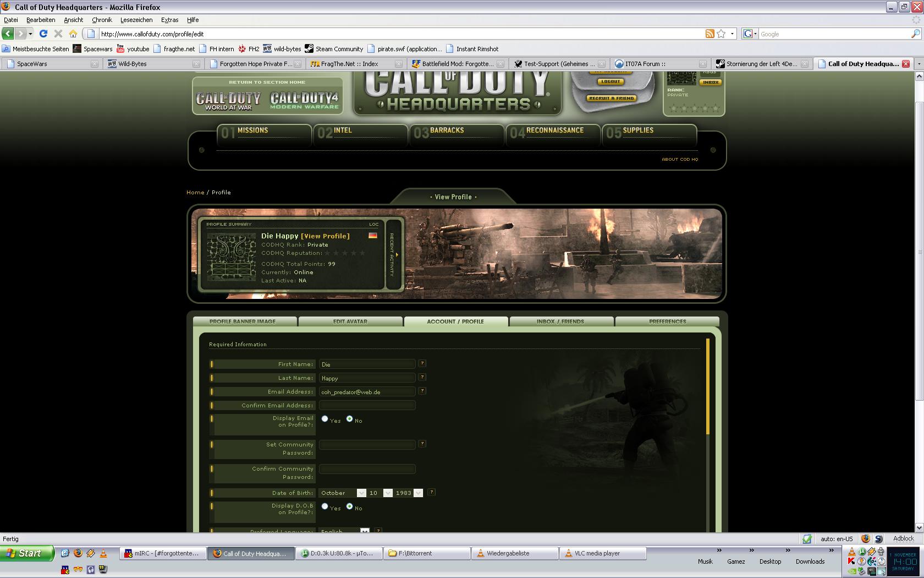Expand the Musik toolbar chevron
The height and width of the screenshot is (578, 924).
point(719,550)
